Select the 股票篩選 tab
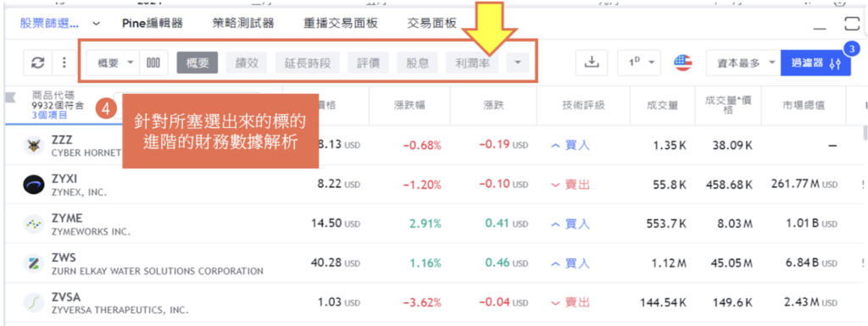Viewport: 868px width, 326px height. (49, 23)
